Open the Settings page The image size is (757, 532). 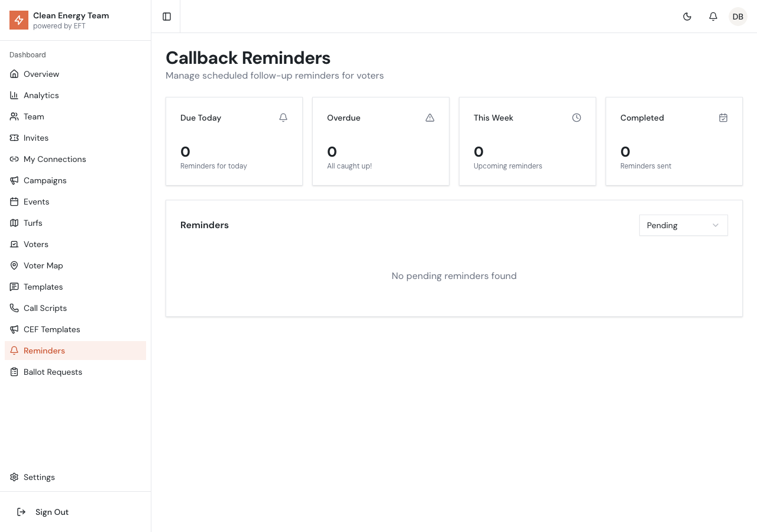tap(39, 477)
